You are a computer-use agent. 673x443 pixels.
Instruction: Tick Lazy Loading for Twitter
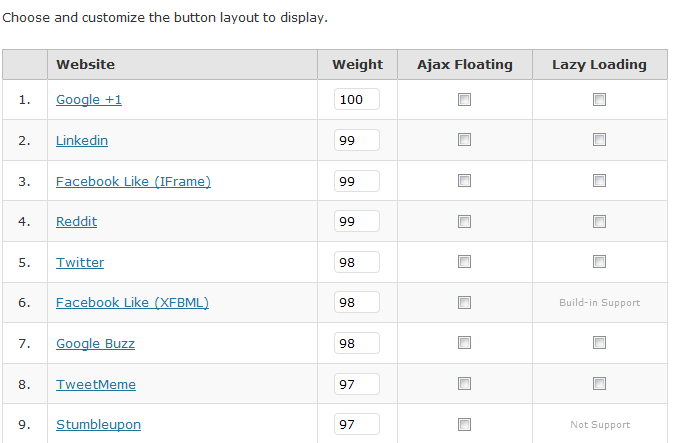click(599, 261)
